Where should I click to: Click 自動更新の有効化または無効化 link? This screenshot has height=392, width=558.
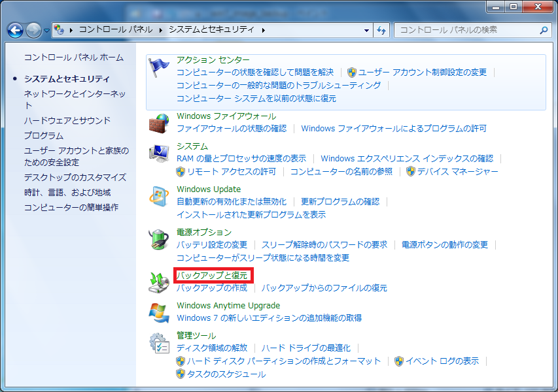coord(232,202)
